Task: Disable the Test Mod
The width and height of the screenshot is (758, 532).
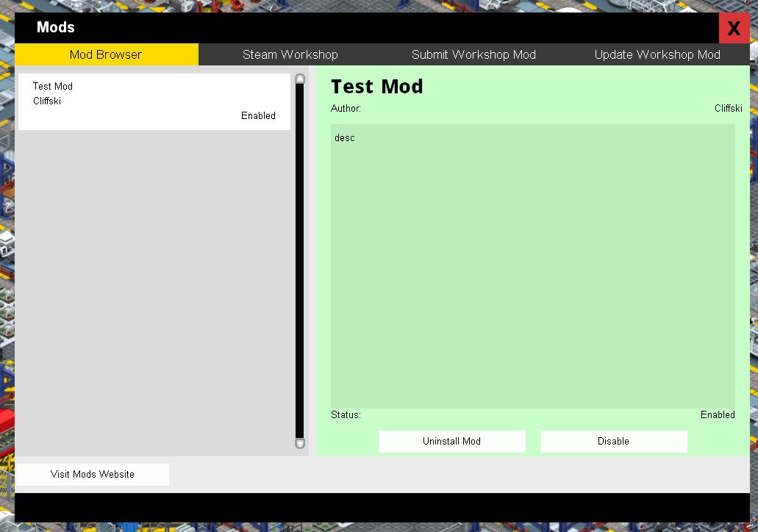Action: pos(613,442)
